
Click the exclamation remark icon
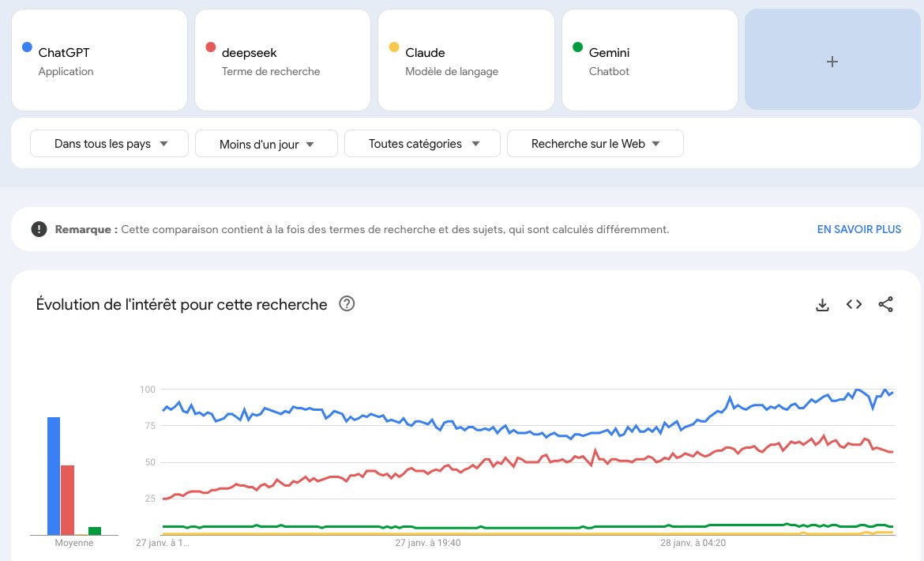39,229
